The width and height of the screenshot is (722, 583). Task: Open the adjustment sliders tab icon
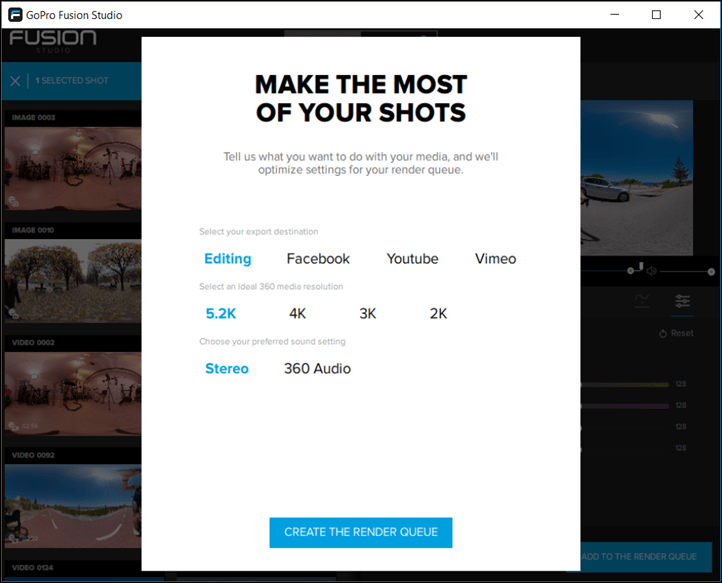pyautogui.click(x=682, y=302)
